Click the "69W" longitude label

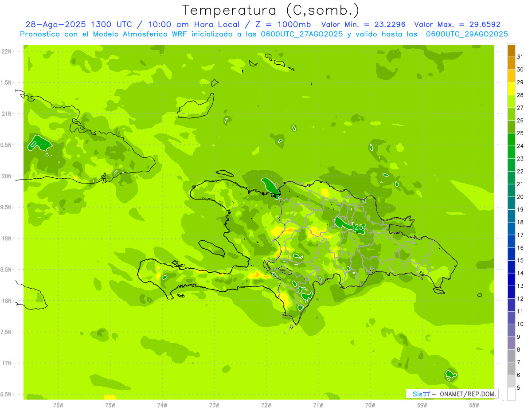[422, 405]
